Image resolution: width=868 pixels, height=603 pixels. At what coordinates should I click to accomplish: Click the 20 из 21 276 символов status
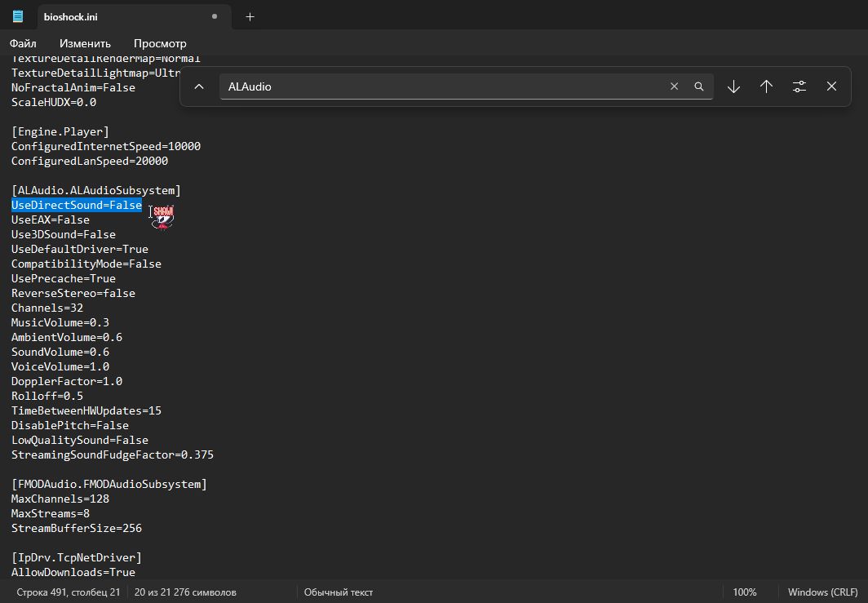click(185, 592)
